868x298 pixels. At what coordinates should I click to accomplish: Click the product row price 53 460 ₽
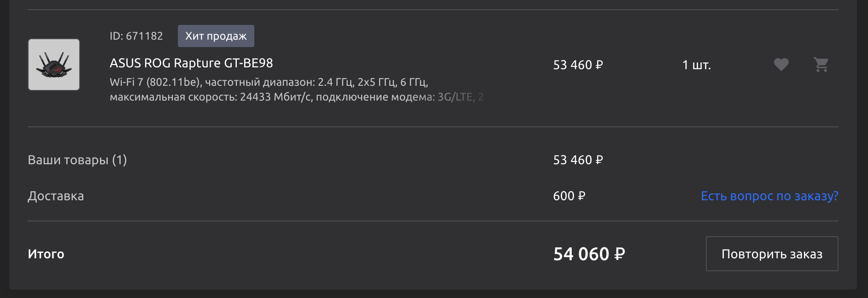(578, 65)
